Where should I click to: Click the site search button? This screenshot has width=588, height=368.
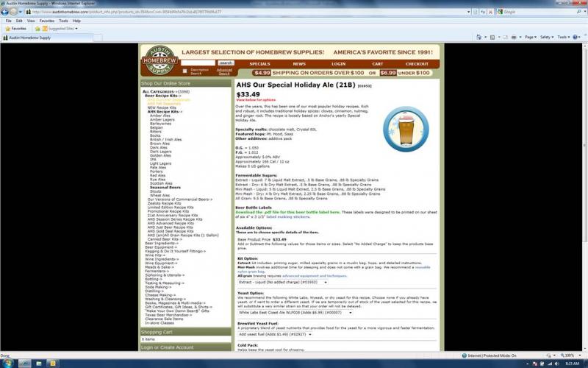coord(226,63)
